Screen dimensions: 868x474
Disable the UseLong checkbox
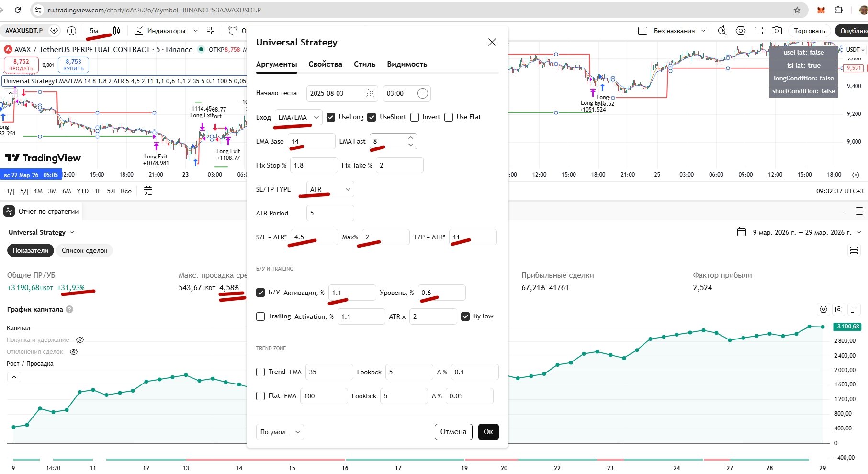point(331,117)
